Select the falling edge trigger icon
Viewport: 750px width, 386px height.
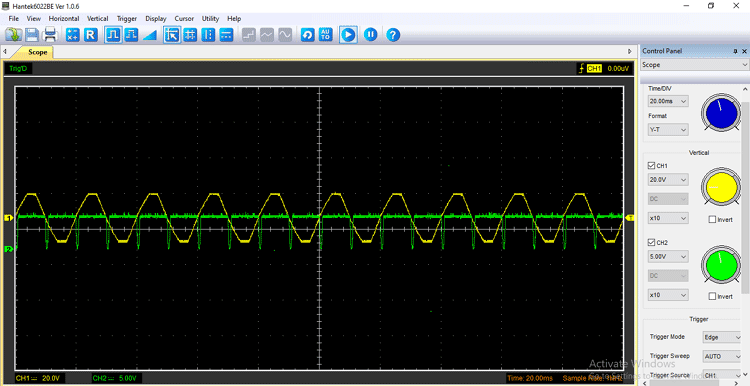[x=131, y=35]
